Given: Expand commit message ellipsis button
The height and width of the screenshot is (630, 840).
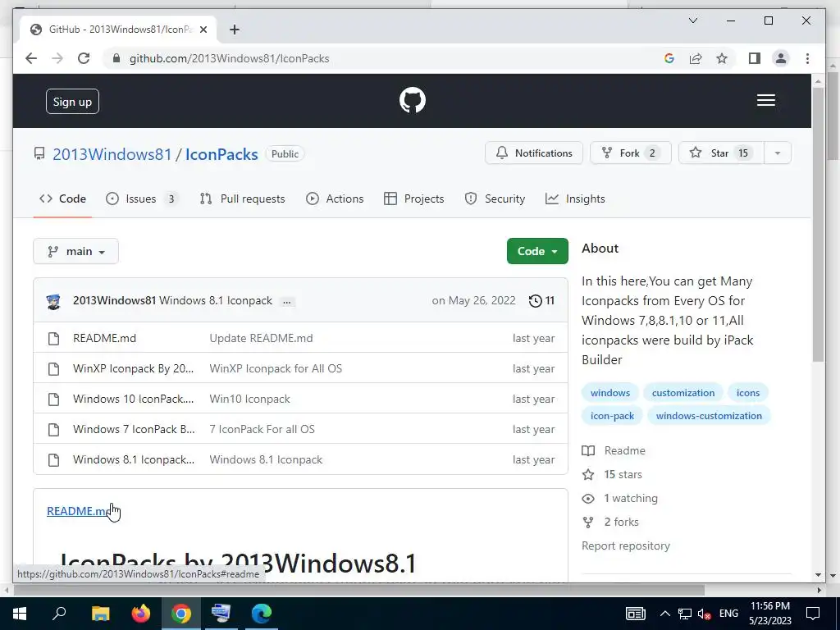Looking at the screenshot, I should pyautogui.click(x=286, y=302).
